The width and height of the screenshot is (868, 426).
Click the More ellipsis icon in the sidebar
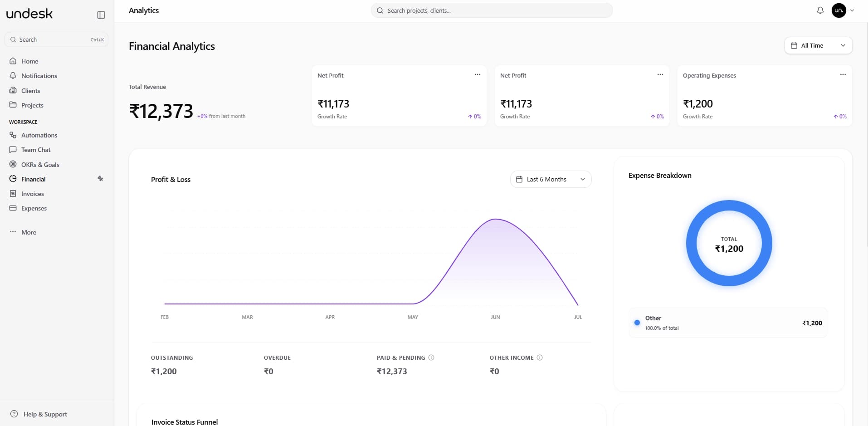13,232
